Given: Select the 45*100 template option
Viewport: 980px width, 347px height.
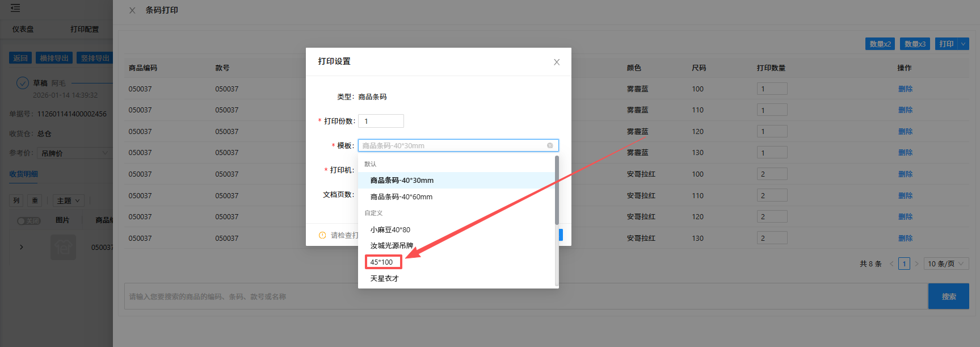Looking at the screenshot, I should [382, 262].
